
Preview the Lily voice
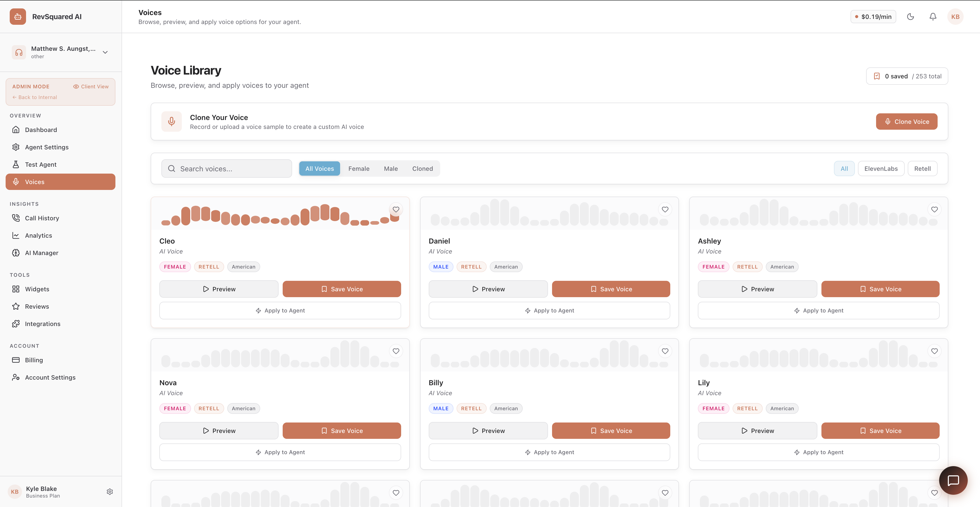tap(757, 431)
